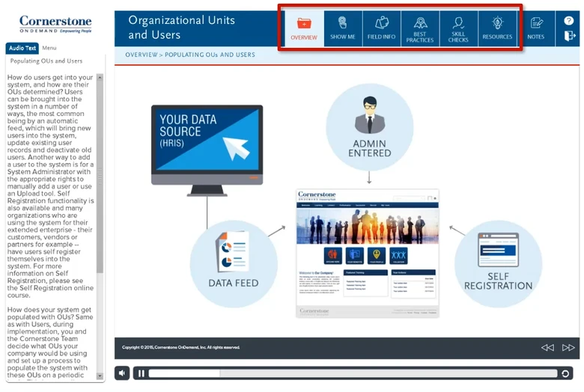The height and width of the screenshot is (392, 584).
Task: Click the playback progress bar
Action: (x=353, y=373)
